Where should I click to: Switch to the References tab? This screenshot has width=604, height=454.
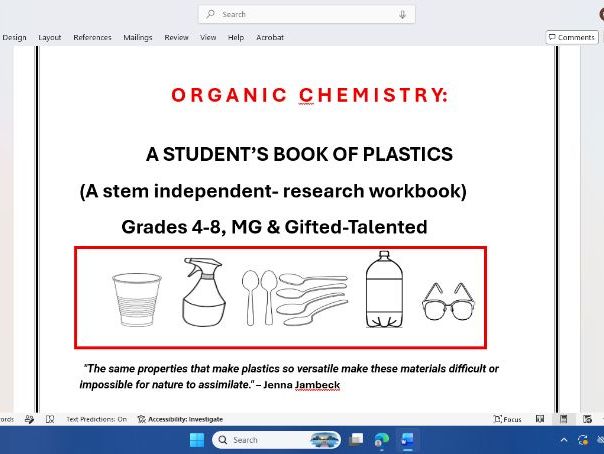(92, 37)
